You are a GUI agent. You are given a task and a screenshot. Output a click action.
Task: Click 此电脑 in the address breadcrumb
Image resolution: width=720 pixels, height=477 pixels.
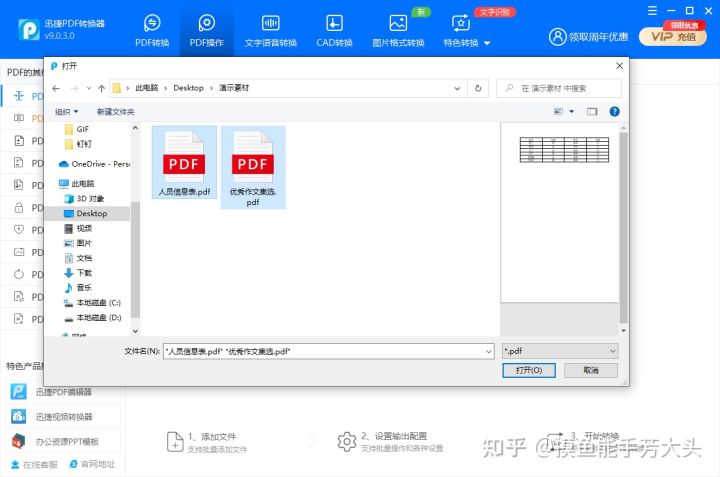tap(146, 88)
